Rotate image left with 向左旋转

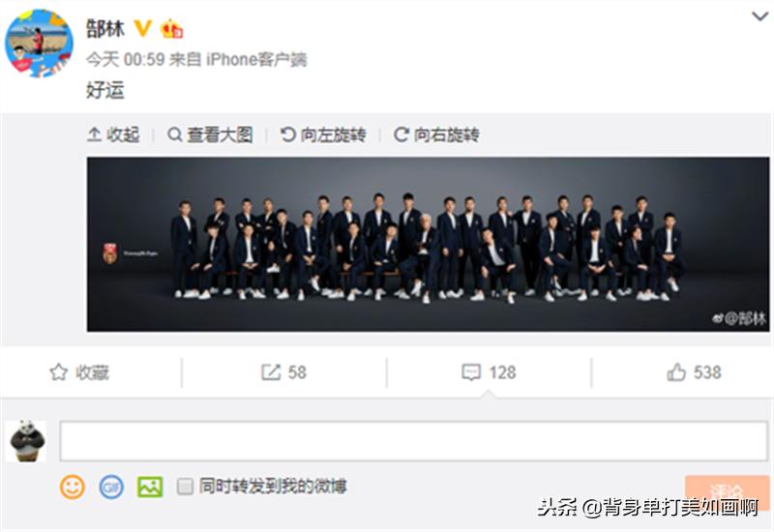point(323,134)
